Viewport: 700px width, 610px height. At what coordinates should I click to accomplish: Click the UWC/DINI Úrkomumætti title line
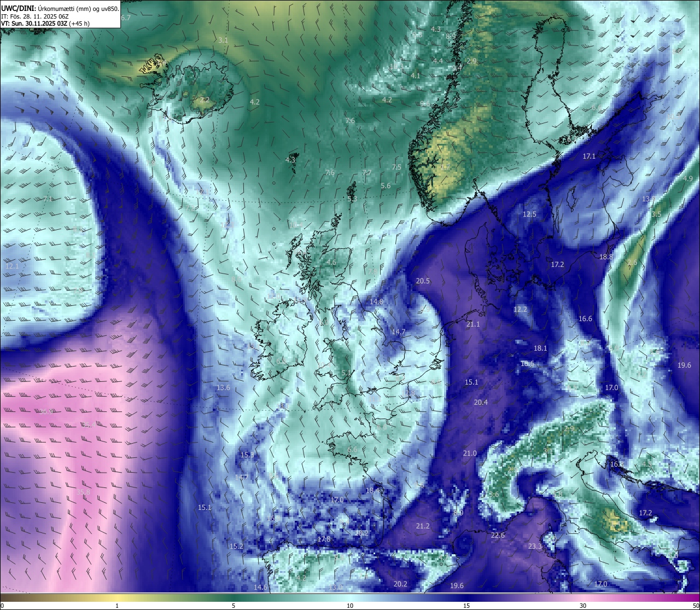tap(60, 8)
